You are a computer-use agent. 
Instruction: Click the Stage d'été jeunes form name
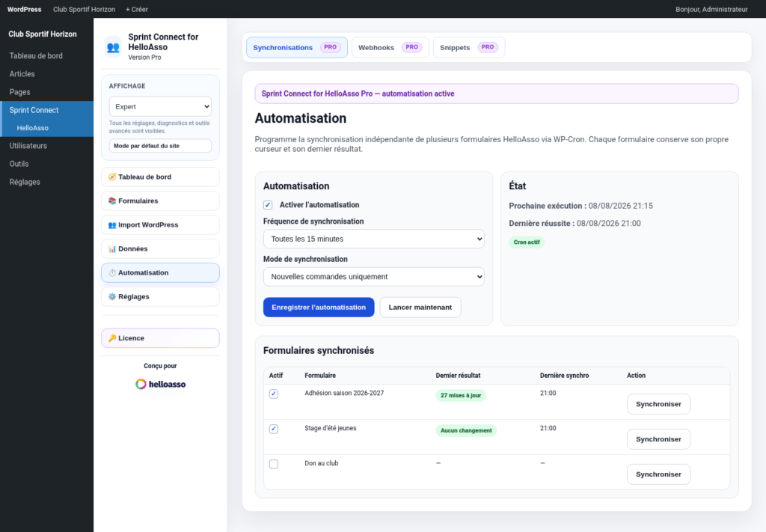330,428
